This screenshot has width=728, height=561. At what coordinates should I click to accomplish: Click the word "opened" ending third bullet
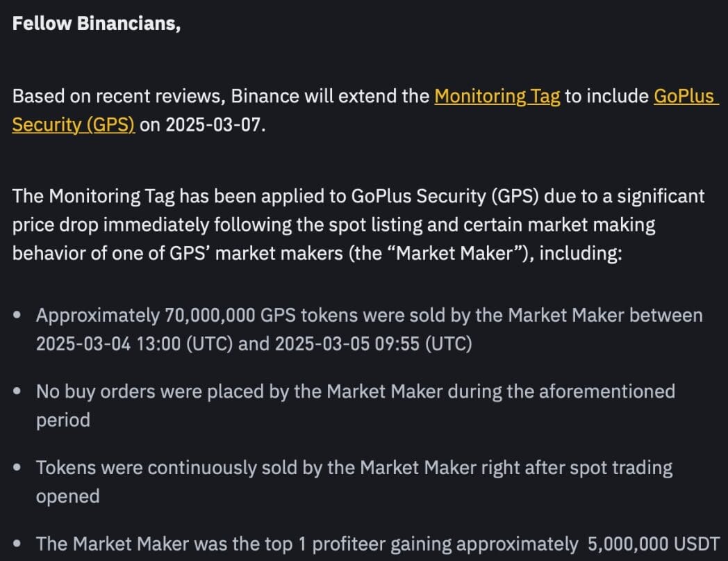tap(67, 496)
